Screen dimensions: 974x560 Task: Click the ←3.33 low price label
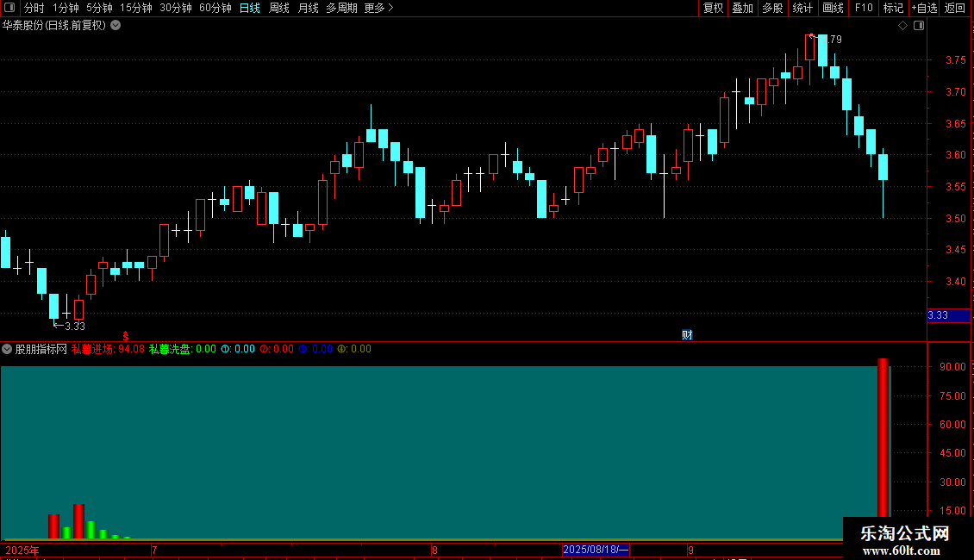(x=69, y=326)
